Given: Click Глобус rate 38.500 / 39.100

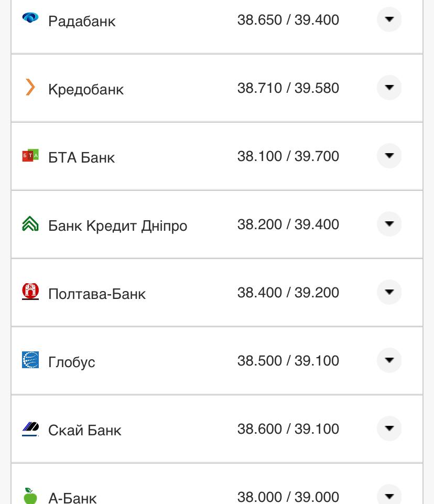Looking at the screenshot, I should pyautogui.click(x=288, y=361).
